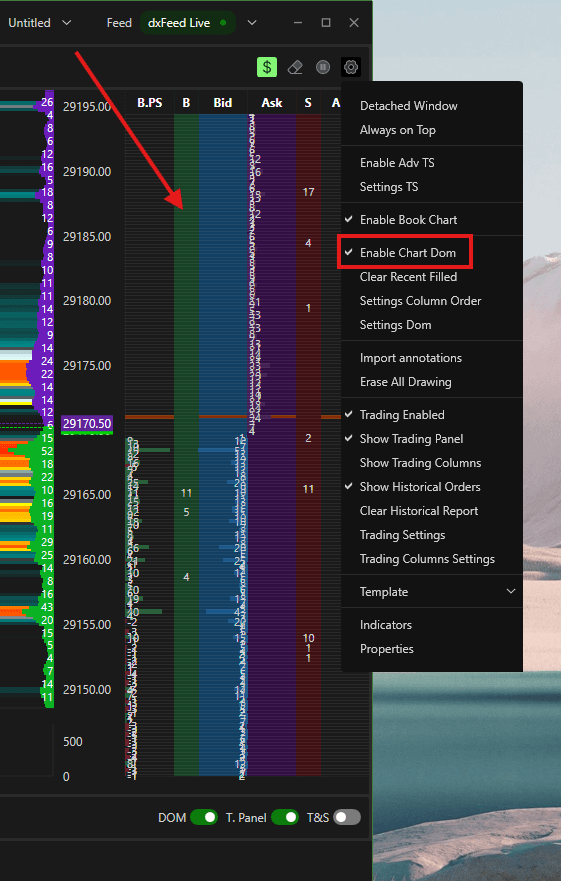Click the B.PS column header
Screen dimensions: 561x881
pos(150,103)
